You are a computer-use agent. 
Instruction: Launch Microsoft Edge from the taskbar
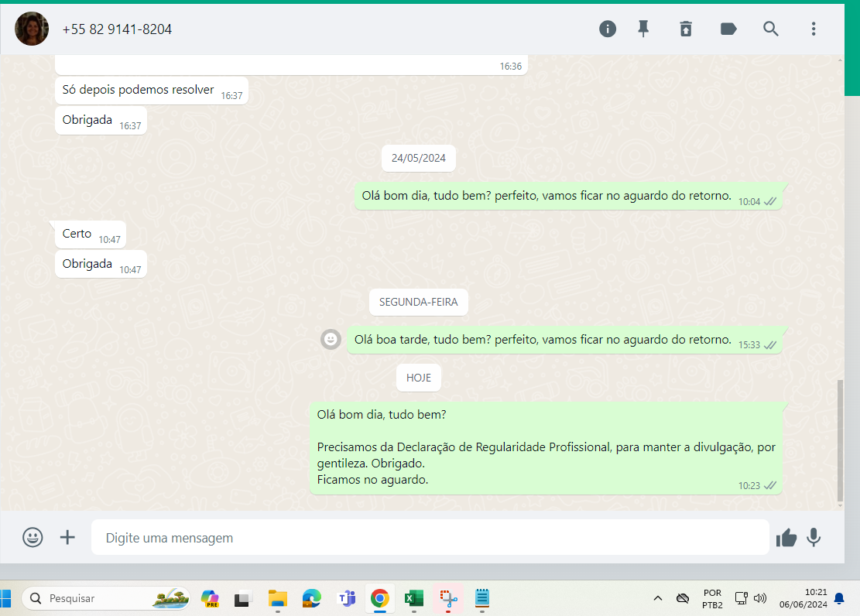tap(311, 598)
